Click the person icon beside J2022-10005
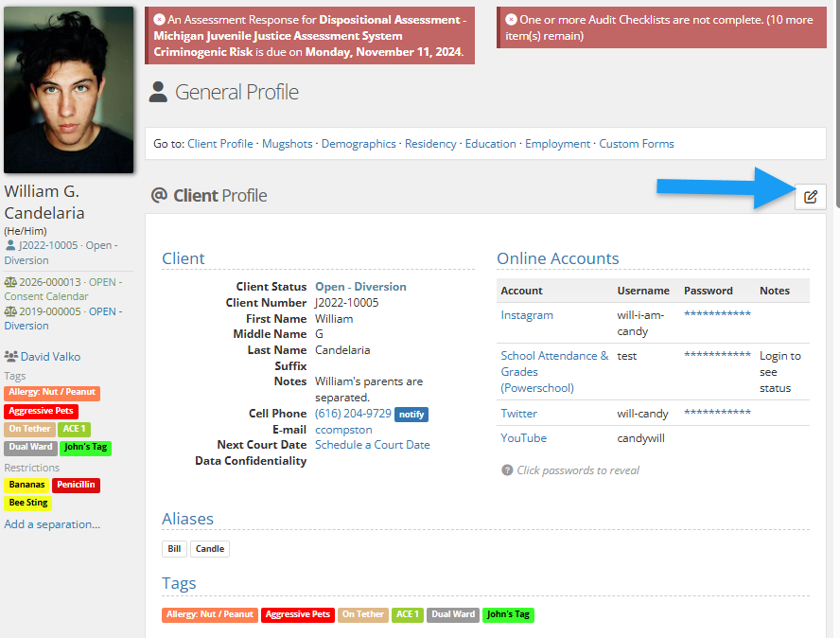The width and height of the screenshot is (840, 638). tap(10, 245)
